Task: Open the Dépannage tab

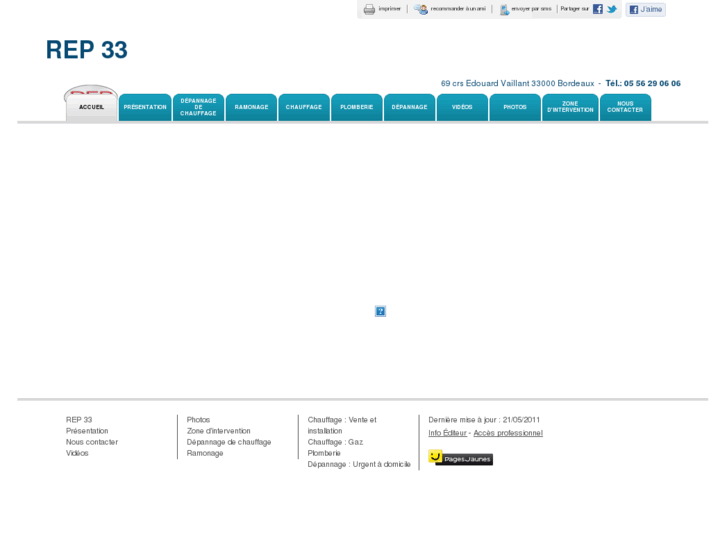Action: (x=409, y=107)
